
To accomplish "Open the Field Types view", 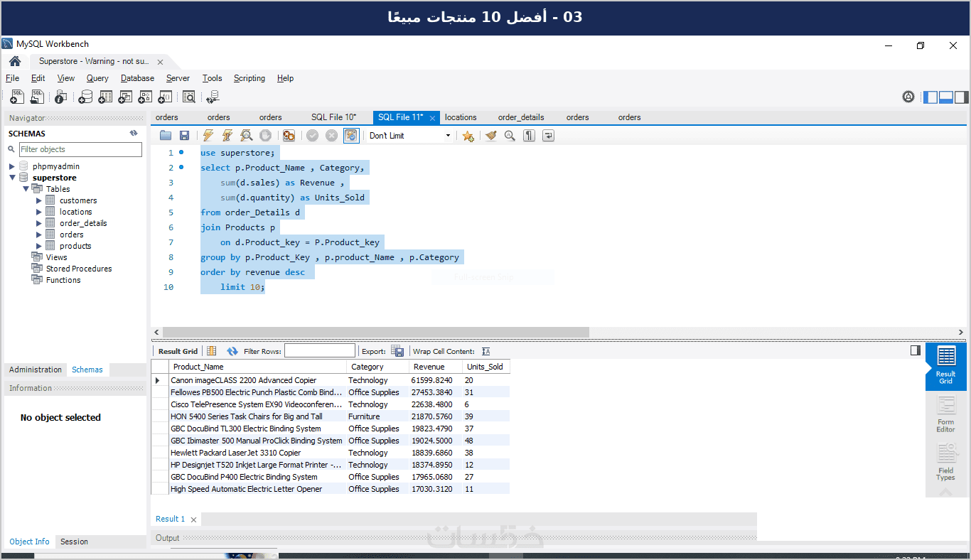I will [x=945, y=462].
